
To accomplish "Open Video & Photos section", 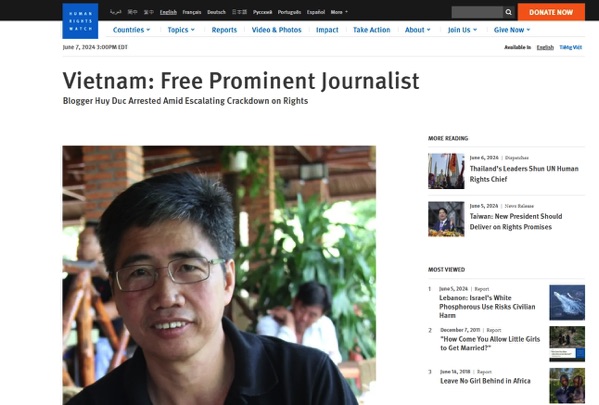I will tap(277, 30).
